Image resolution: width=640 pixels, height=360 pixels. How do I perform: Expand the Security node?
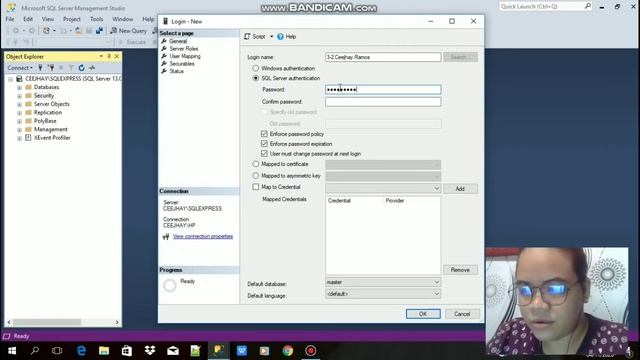19,96
